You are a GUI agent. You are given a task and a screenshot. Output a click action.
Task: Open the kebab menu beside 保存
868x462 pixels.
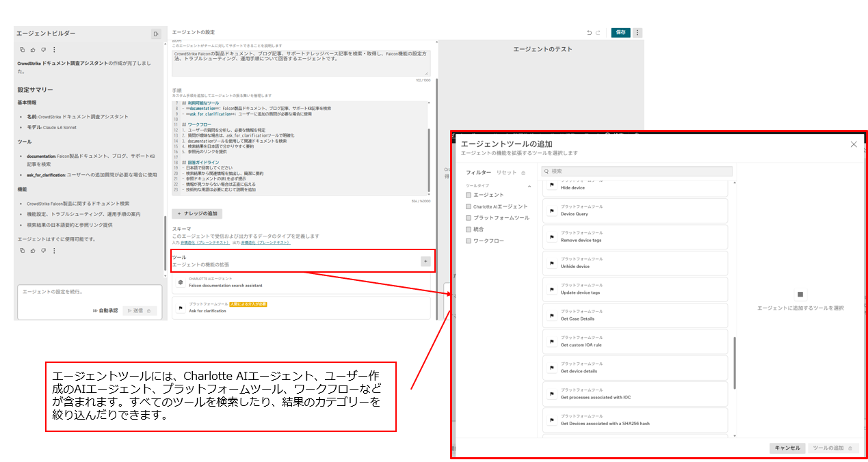[x=637, y=33]
